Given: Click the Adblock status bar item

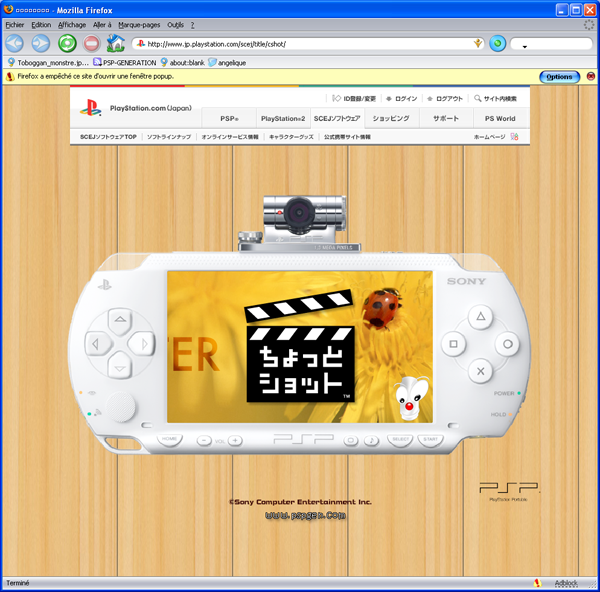Looking at the screenshot, I should point(566,583).
